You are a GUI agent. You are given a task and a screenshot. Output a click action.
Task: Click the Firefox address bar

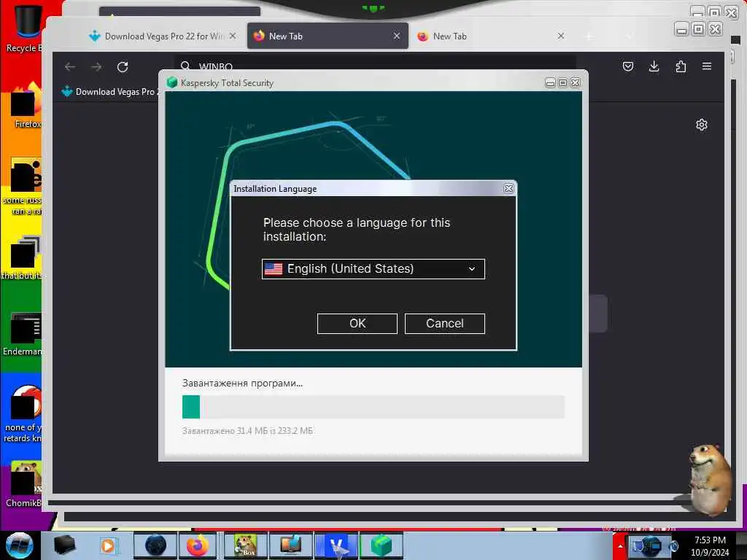pos(376,64)
